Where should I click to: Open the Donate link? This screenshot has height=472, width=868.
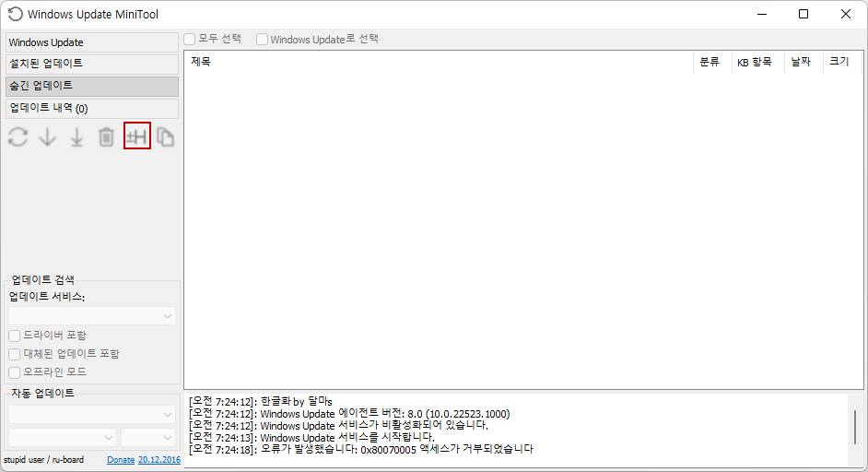121,460
